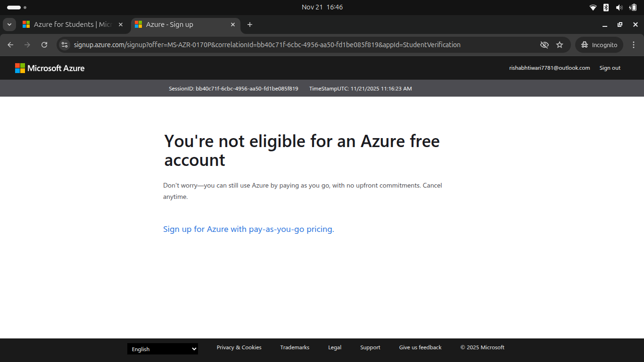The height and width of the screenshot is (362, 644).
Task: Restore the browser window size
Action: pyautogui.click(x=620, y=25)
